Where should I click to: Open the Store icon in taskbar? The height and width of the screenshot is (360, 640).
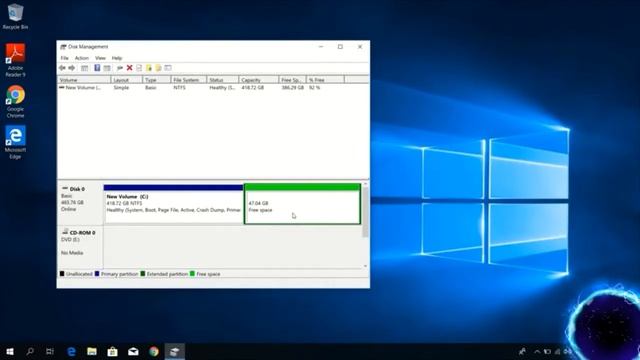(x=112, y=351)
